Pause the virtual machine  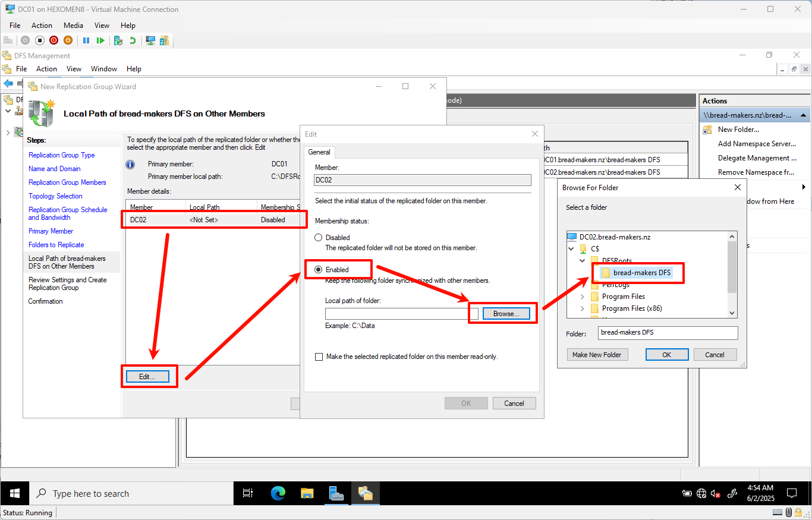(86, 40)
